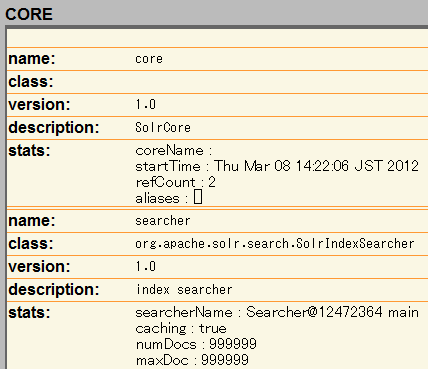Screen dimensions: 428x369
Task: Click the 'maxDoc : 999999' stats line
Action: coord(192,360)
